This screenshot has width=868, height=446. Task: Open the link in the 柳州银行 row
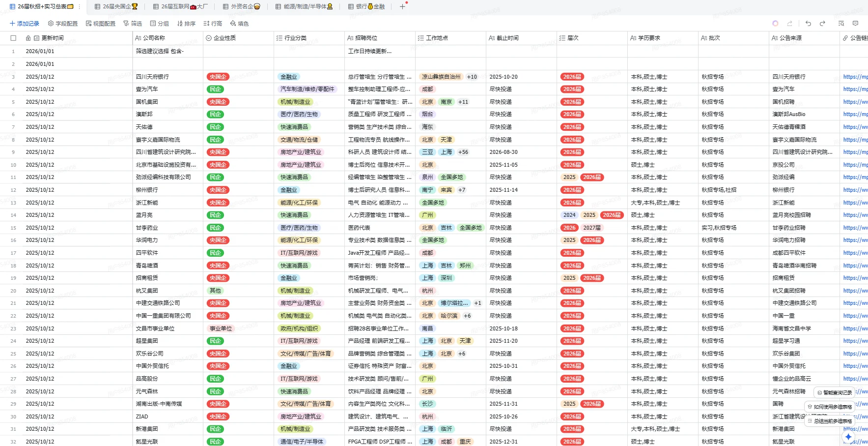(x=855, y=190)
